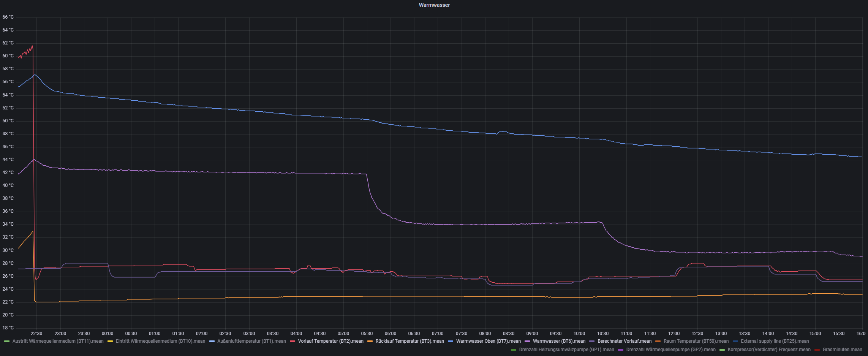The image size is (868, 356).
Task: Open yellow color swatch for Eintritt Wärmequellenmedium
Action: pyautogui.click(x=110, y=341)
